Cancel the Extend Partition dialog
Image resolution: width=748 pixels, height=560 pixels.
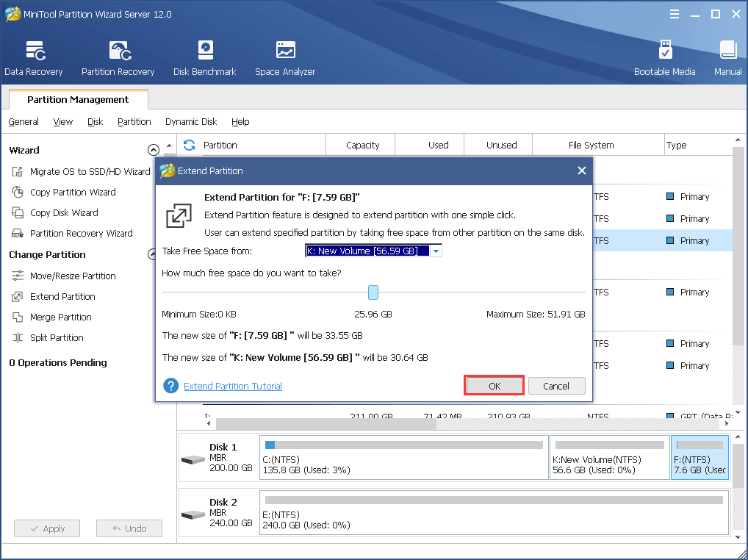(x=556, y=386)
